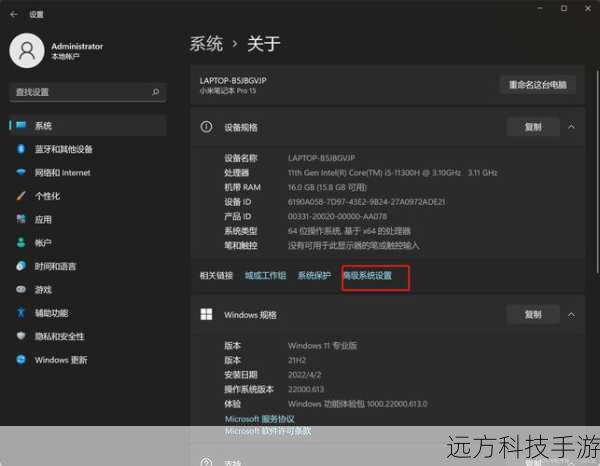Click the 时间和语言 globe icon
This screenshot has width=600, height=466.
21,266
